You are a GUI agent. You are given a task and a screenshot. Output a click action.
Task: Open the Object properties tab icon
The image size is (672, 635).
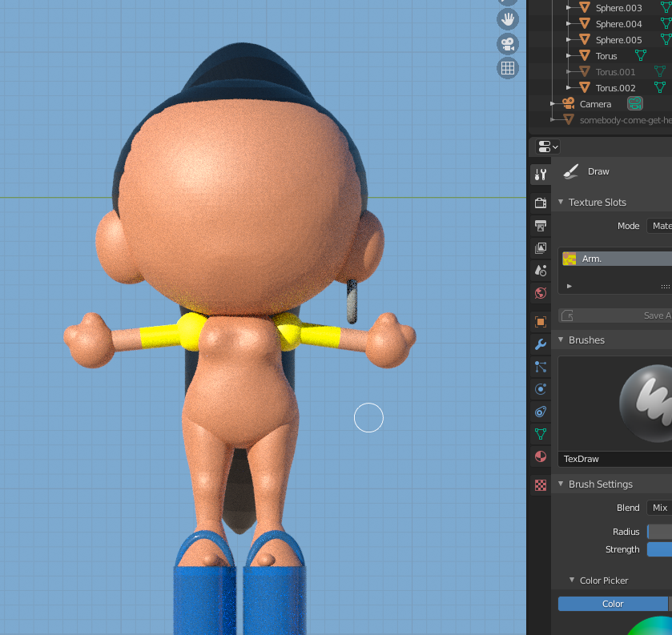click(541, 322)
